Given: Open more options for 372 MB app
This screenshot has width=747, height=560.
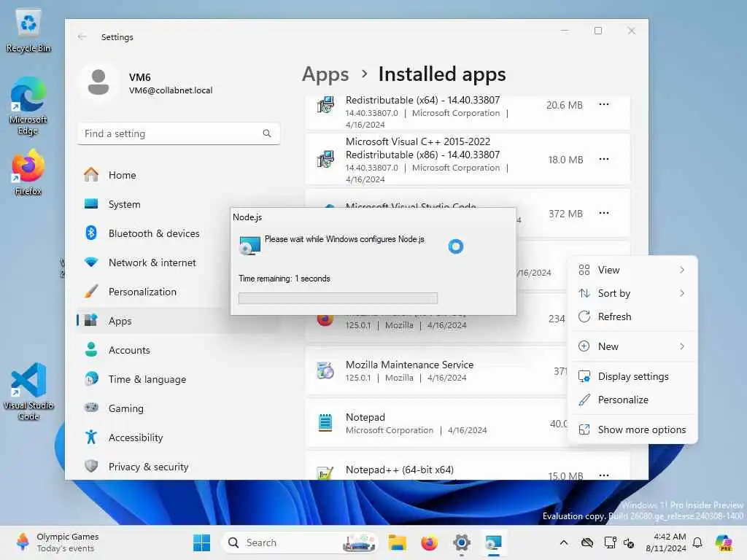Looking at the screenshot, I should tap(603, 213).
